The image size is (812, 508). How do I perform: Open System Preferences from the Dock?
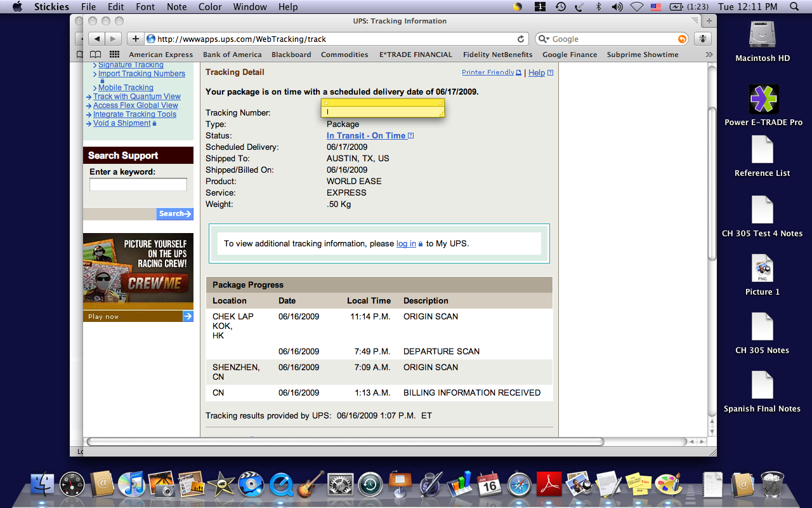pos(340,485)
